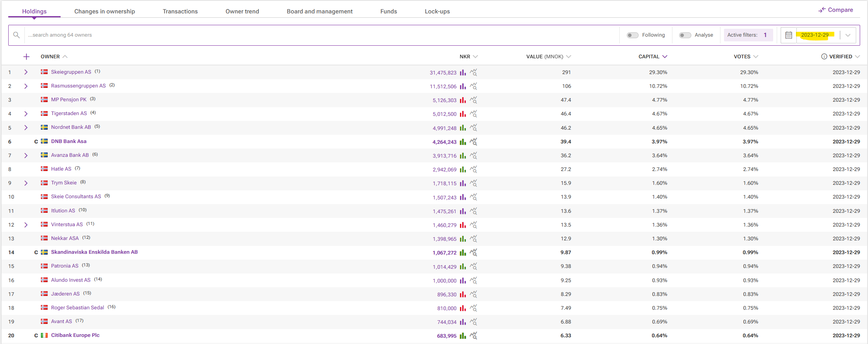Open bar chart icon for Citibank Europe Plc
This screenshot has height=344, width=868.
(463, 336)
